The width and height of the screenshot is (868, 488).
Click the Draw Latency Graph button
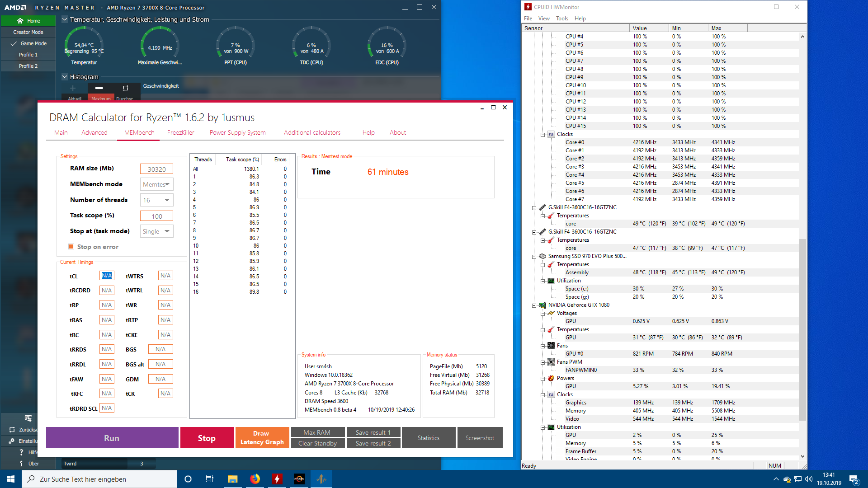click(x=262, y=437)
